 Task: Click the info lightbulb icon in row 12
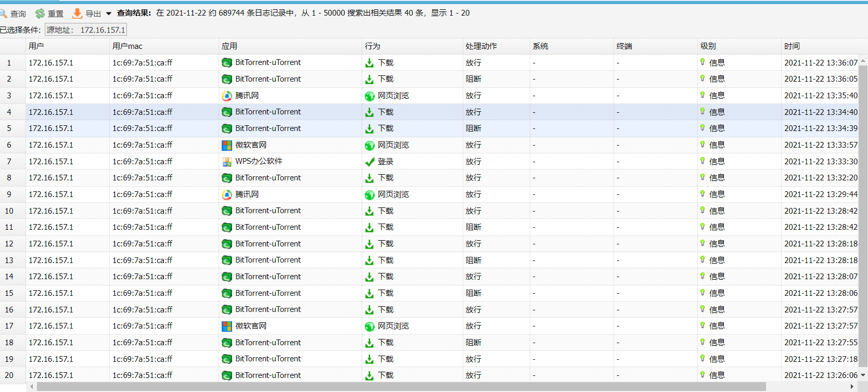click(703, 243)
